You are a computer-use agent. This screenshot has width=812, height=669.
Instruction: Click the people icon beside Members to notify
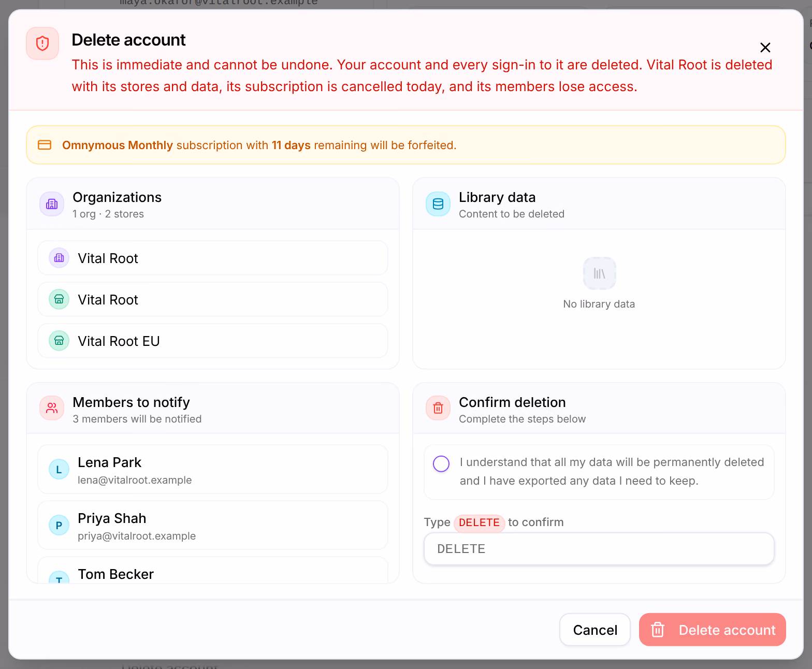pyautogui.click(x=52, y=408)
